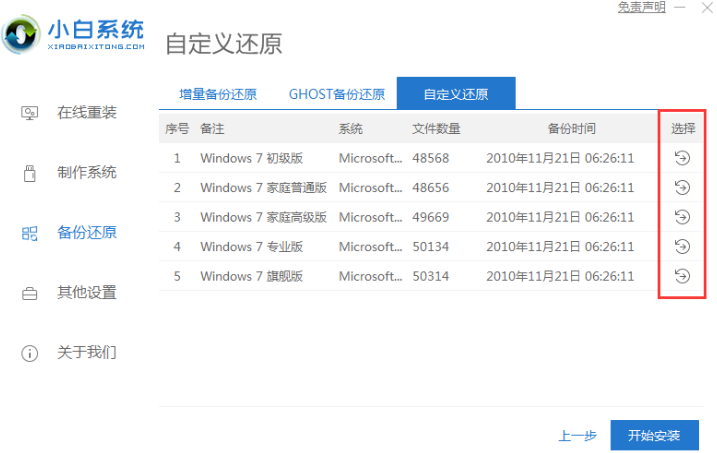Click restore icon for Windows 7 家庭普通版

[682, 187]
